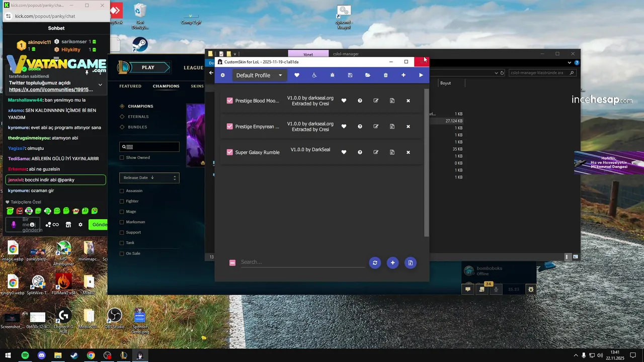Switch to FEATURED tab in League store
644x362 pixels.
click(130, 86)
